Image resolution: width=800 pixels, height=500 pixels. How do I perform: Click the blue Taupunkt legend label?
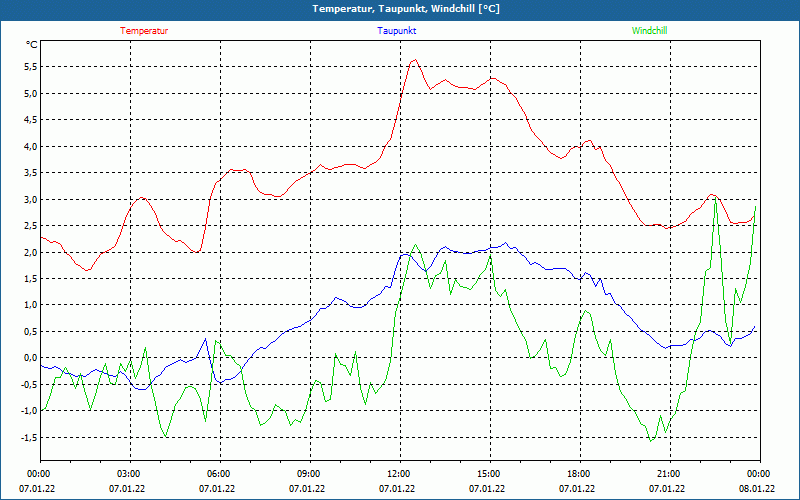396,31
